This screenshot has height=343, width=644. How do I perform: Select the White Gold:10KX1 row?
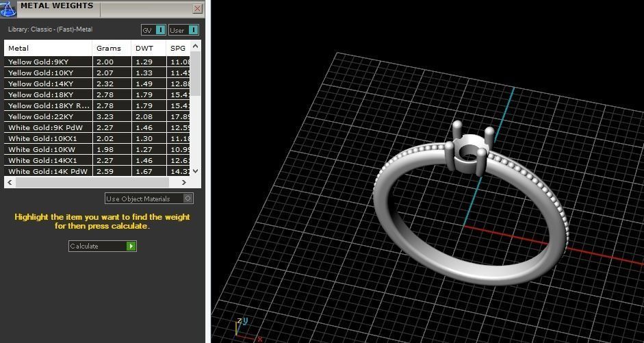(x=97, y=138)
